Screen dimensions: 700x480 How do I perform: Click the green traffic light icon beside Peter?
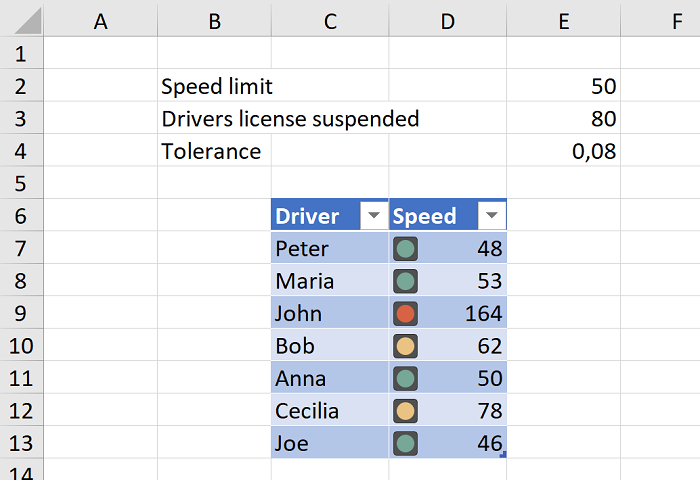pos(405,248)
